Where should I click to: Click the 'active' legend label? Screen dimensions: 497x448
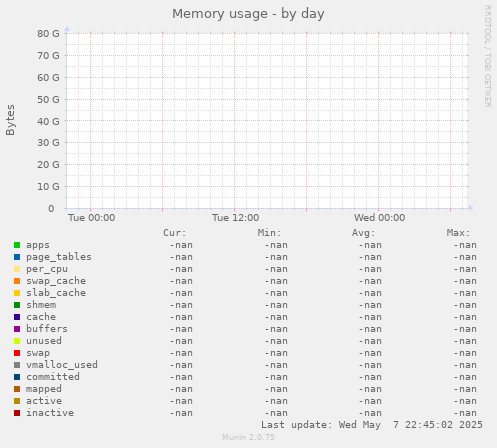point(44,401)
